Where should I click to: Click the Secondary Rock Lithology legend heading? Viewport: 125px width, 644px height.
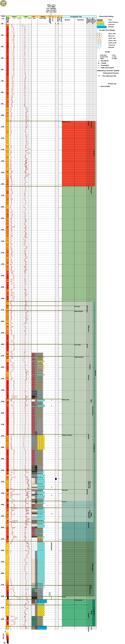(x=107, y=30)
